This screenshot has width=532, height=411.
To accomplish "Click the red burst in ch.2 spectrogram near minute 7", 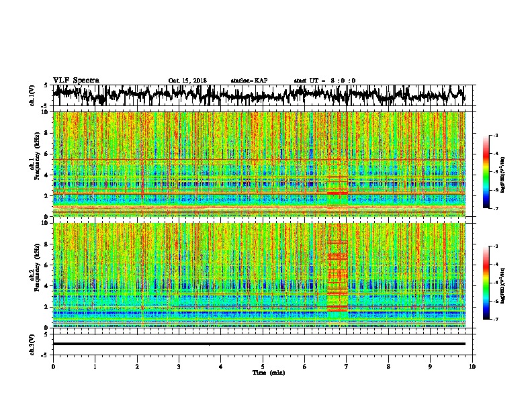I will coord(338,275).
